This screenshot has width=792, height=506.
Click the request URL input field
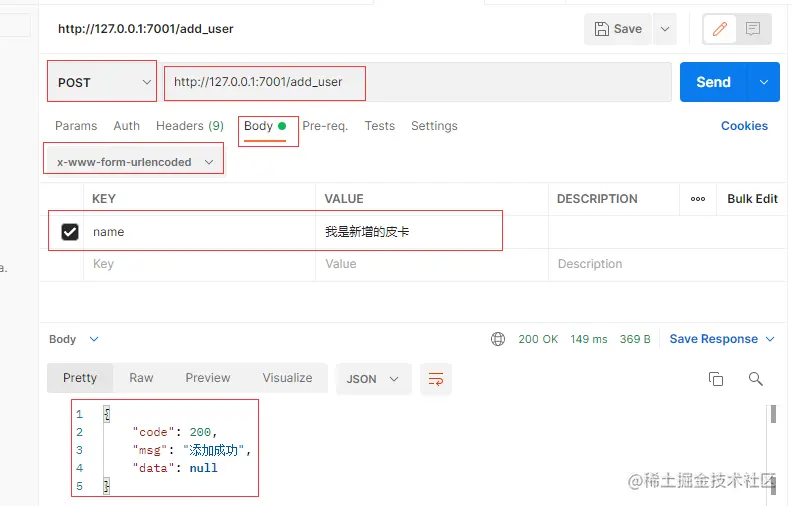click(418, 82)
